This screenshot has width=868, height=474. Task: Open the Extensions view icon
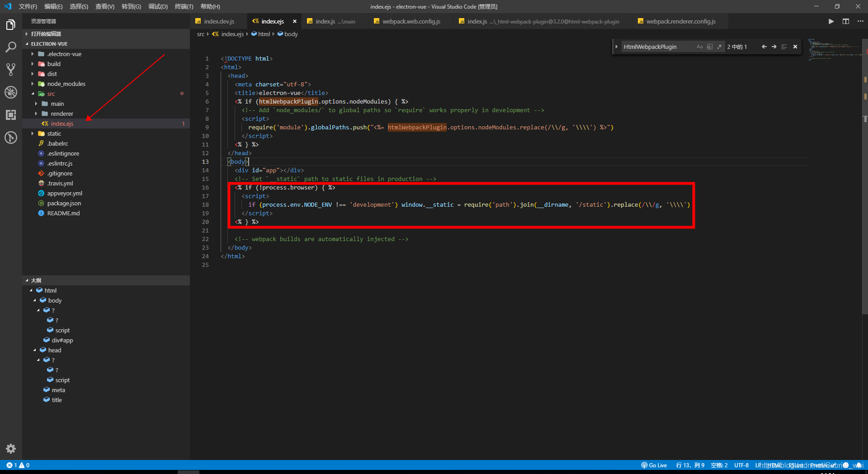(x=11, y=115)
